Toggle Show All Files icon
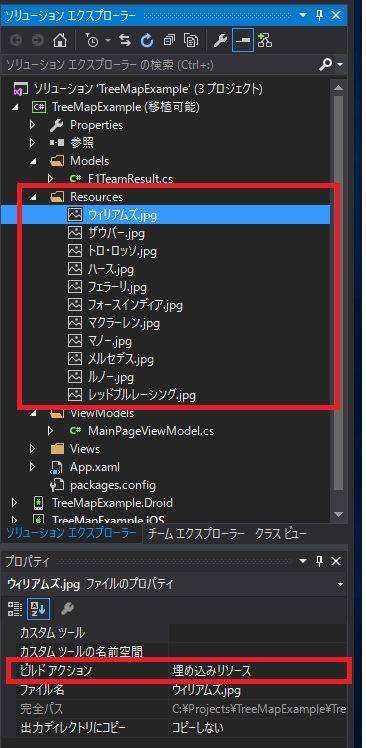The height and width of the screenshot is (748, 366). pyautogui.click(x=191, y=41)
